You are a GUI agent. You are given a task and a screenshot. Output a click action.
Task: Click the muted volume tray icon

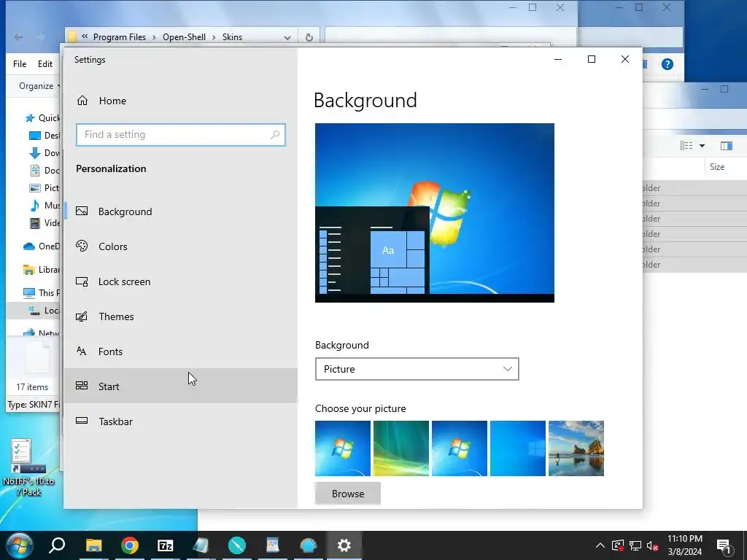click(652, 545)
